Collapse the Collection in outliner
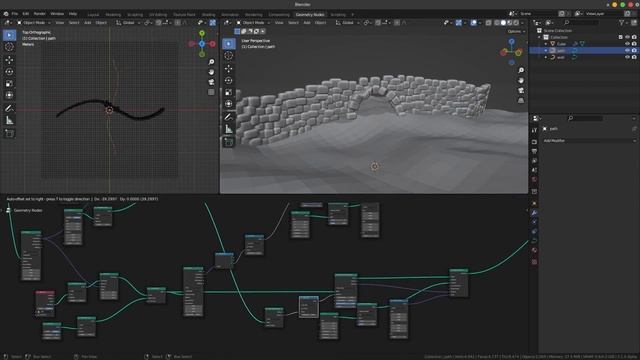This screenshot has height=360, width=640. [539, 37]
